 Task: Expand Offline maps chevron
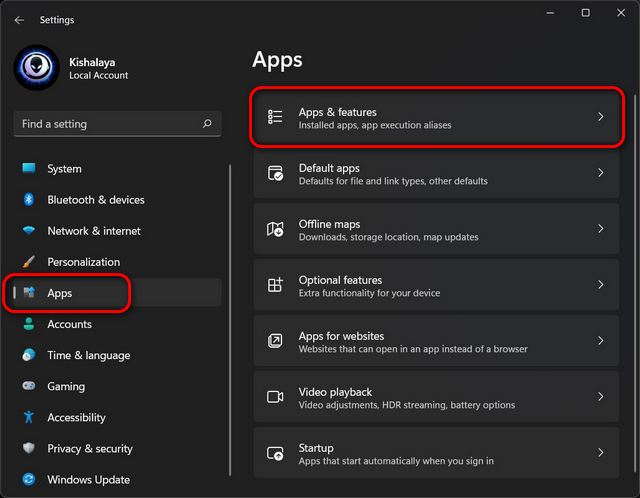click(600, 229)
